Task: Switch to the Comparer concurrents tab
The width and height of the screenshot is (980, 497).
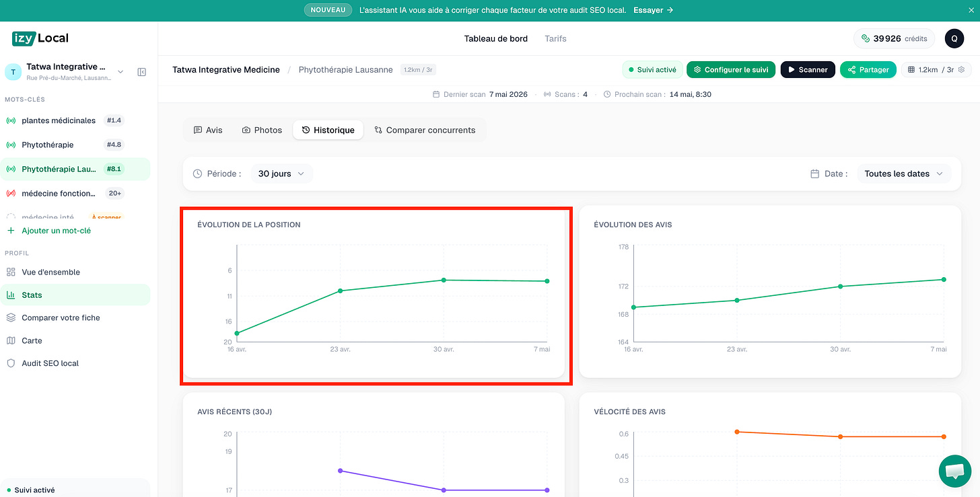Action: [x=425, y=130]
